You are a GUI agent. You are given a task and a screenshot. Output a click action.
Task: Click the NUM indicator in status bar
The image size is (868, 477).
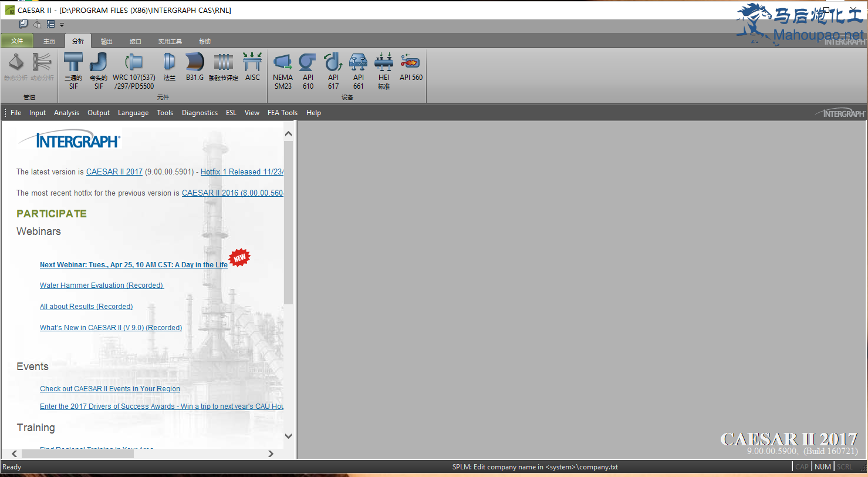coord(823,467)
